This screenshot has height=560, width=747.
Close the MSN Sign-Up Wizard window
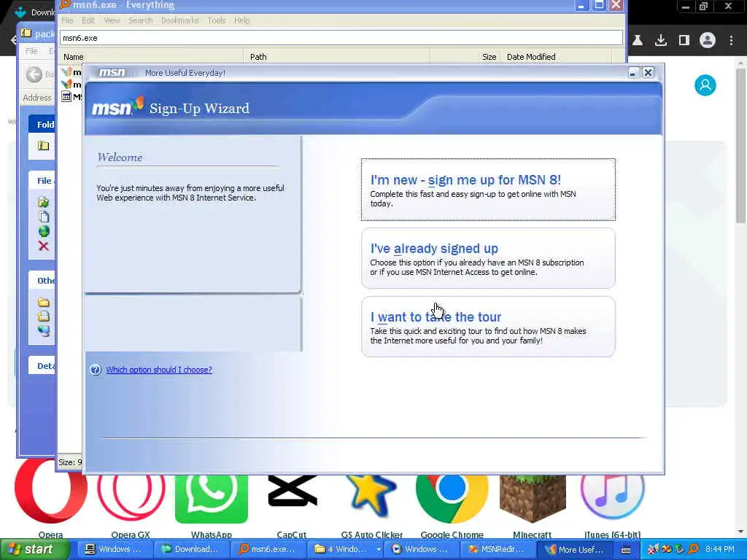[648, 72]
